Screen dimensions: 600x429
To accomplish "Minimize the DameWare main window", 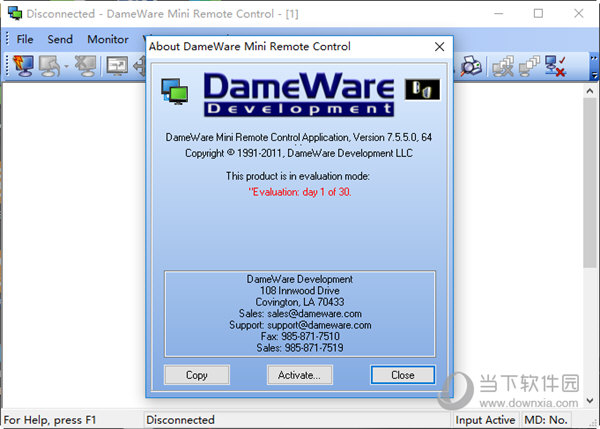I will (498, 13).
